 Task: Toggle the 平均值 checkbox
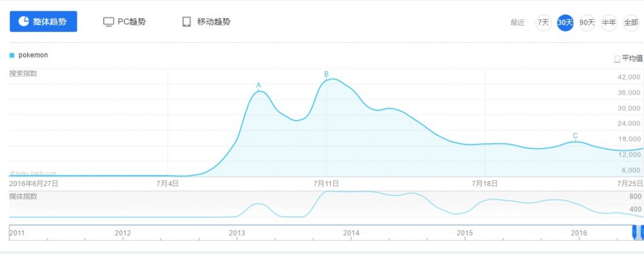click(x=617, y=59)
